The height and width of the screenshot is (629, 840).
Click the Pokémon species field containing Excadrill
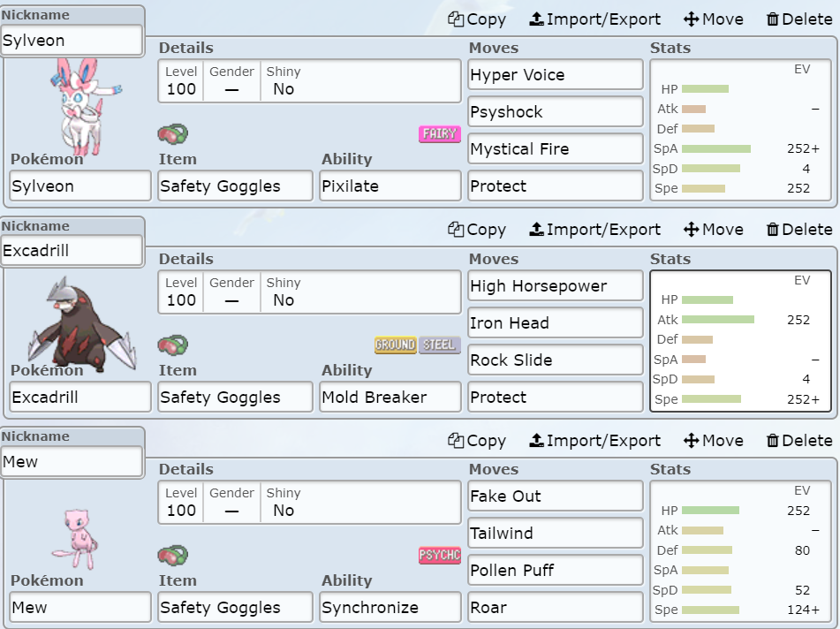pos(80,397)
